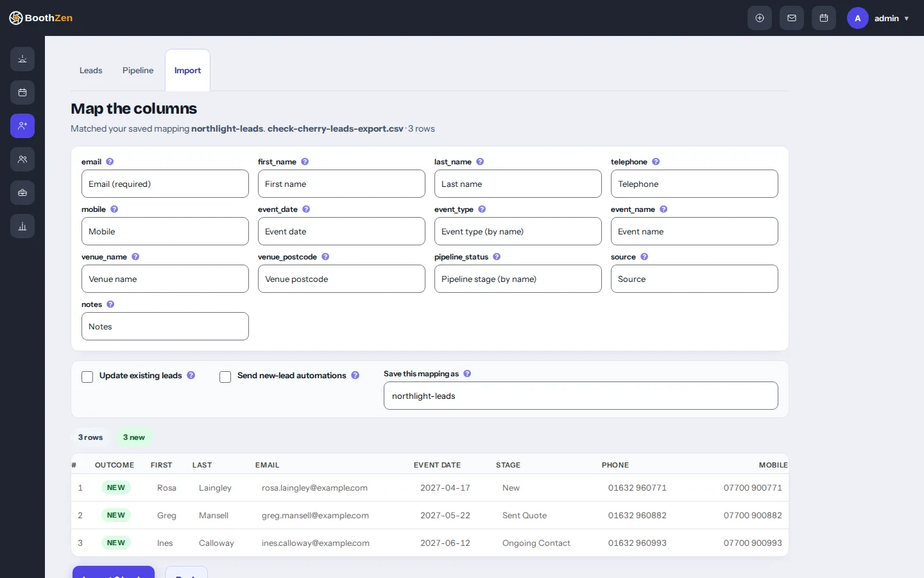The width and height of the screenshot is (924, 578).
Task: Switch to the Leads tab
Action: tap(90, 71)
